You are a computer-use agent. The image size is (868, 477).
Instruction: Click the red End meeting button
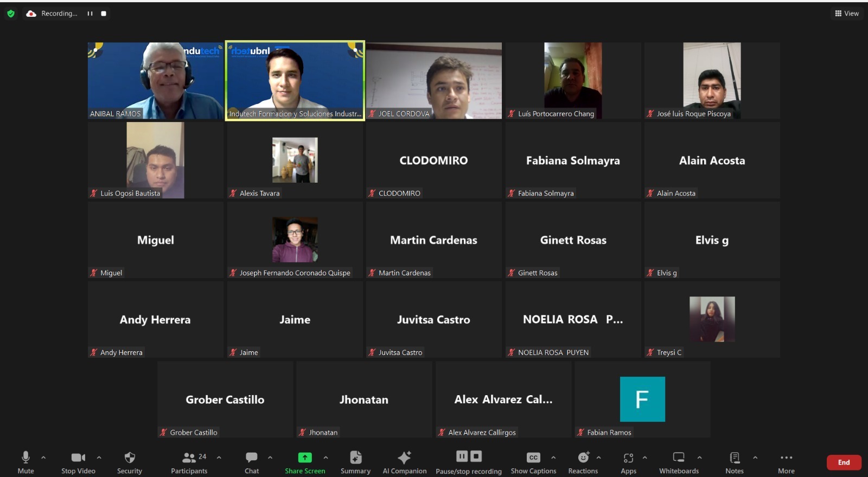click(x=844, y=462)
